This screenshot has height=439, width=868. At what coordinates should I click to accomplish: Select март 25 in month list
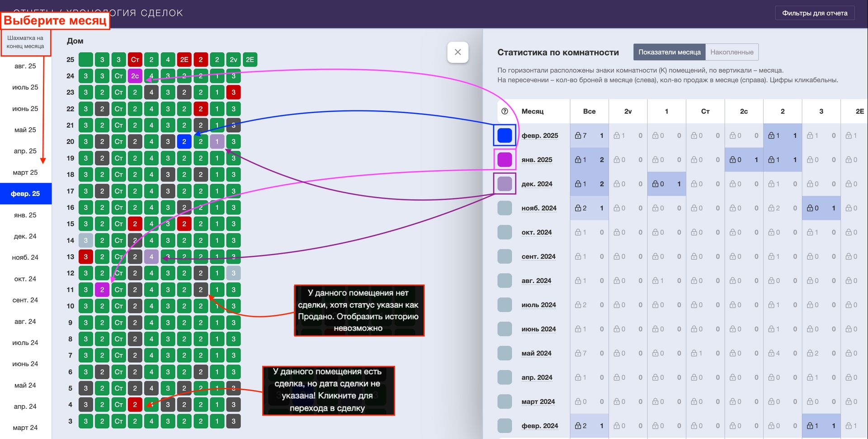coord(25,172)
